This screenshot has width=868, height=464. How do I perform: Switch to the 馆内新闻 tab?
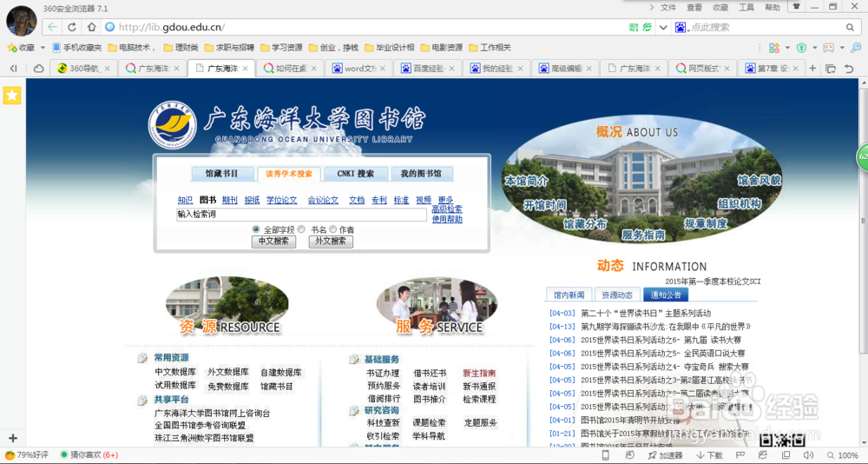569,295
